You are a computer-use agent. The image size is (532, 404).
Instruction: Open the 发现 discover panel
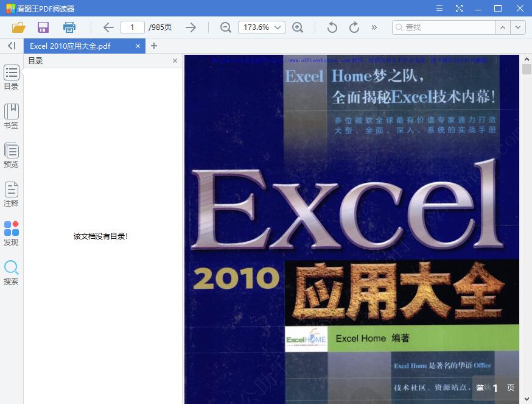[x=11, y=233]
